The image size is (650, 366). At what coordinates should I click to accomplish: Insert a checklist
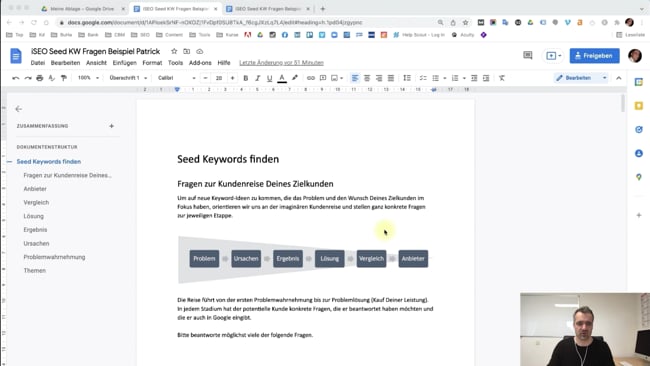(x=423, y=78)
